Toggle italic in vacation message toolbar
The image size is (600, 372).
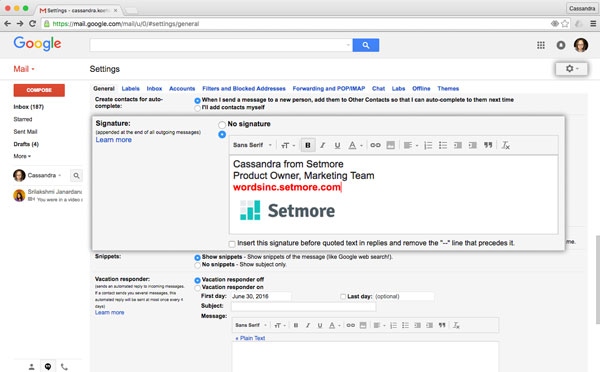(x=308, y=325)
